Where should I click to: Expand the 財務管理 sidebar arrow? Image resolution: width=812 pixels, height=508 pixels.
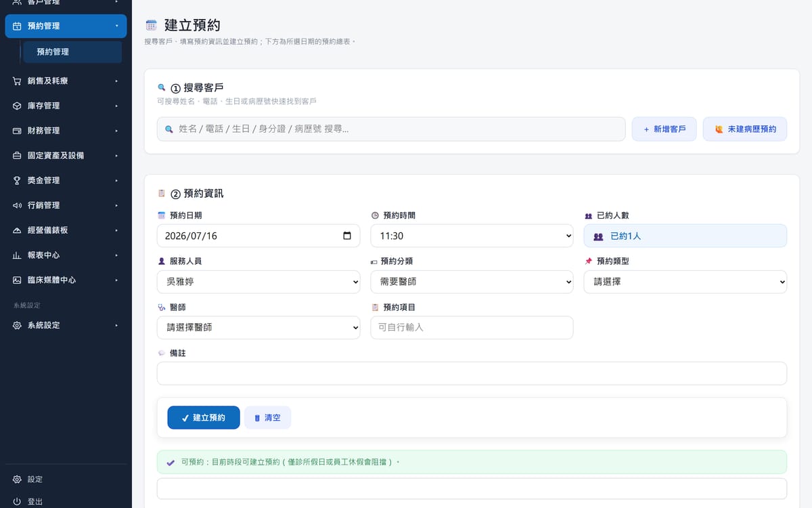pos(116,131)
